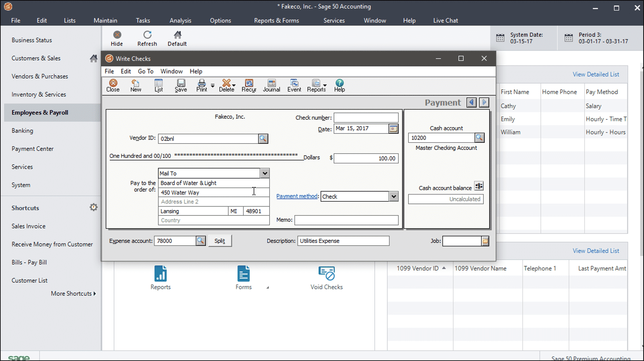This screenshot has height=361, width=644.
Task: Click into the Memo input field
Action: pyautogui.click(x=346, y=220)
